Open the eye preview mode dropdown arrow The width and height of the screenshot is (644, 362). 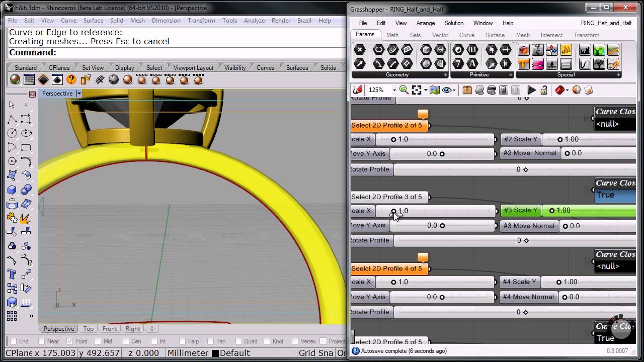[454, 90]
